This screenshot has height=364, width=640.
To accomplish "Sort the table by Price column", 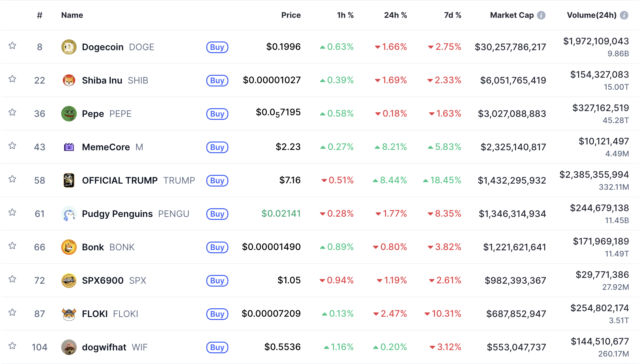I will tap(291, 15).
